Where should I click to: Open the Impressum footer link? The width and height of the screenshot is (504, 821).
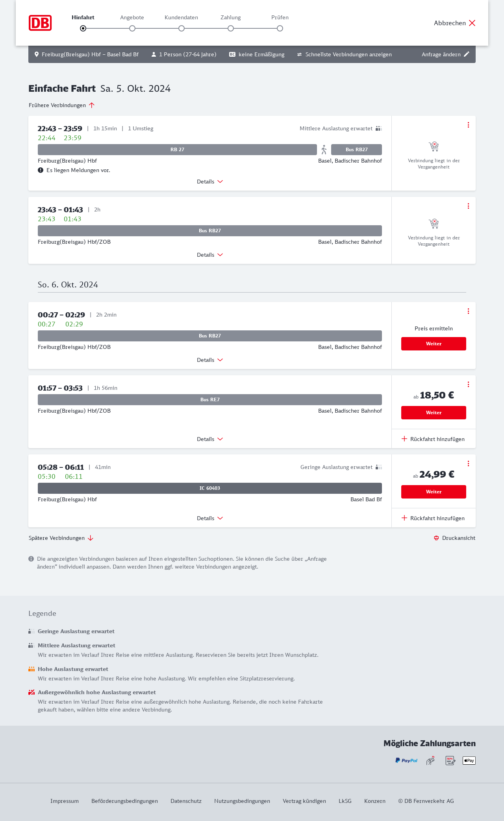click(x=65, y=801)
